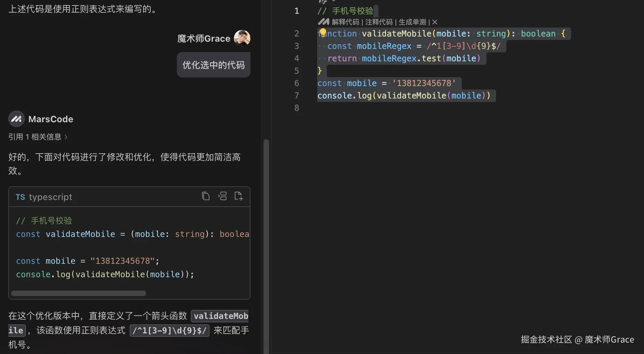
Task: Click the const mobile = '13812345678' editor line
Action: [x=387, y=83]
